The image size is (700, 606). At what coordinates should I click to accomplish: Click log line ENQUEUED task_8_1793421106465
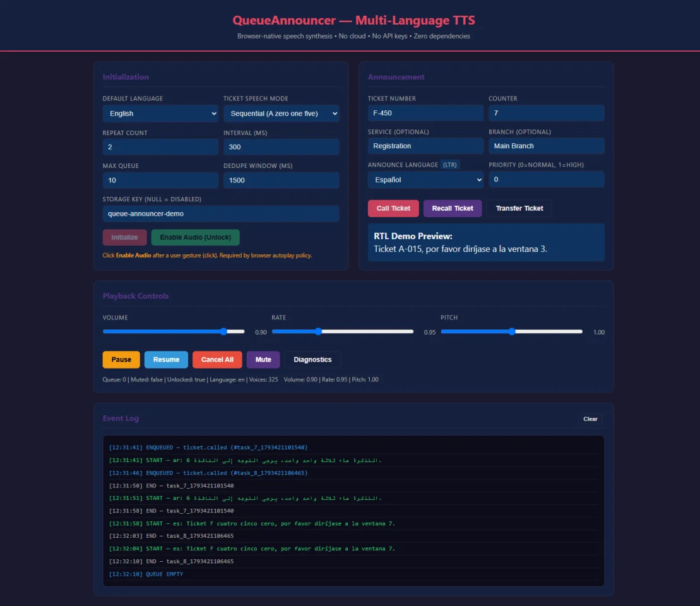353,473
